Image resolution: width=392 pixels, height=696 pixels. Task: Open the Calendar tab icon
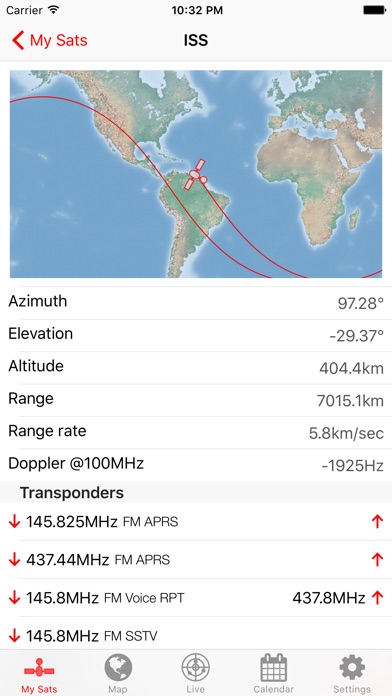[x=273, y=668]
